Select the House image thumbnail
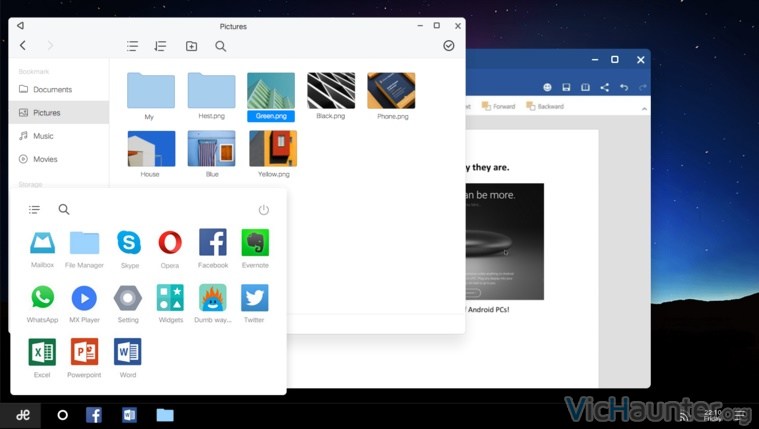Image resolution: width=759 pixels, height=429 pixels. click(151, 149)
